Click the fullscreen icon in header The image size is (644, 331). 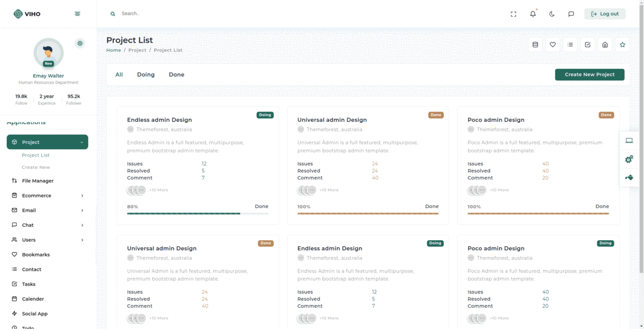pos(514,14)
